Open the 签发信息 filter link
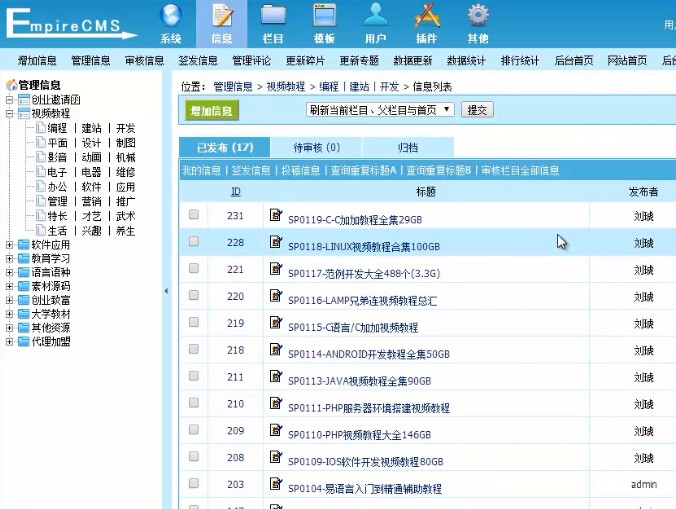This screenshot has width=676, height=509. coord(251,170)
